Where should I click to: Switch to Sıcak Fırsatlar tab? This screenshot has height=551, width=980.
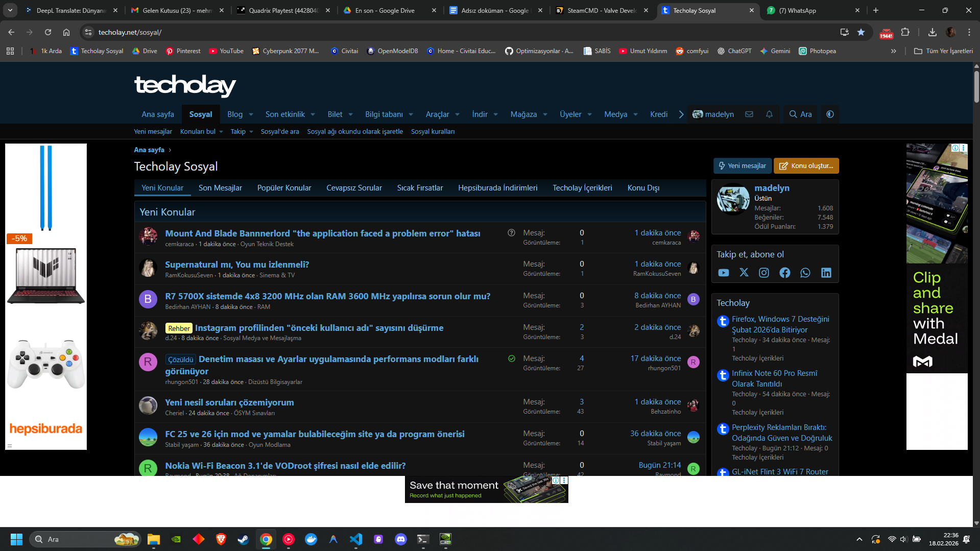[x=420, y=188]
